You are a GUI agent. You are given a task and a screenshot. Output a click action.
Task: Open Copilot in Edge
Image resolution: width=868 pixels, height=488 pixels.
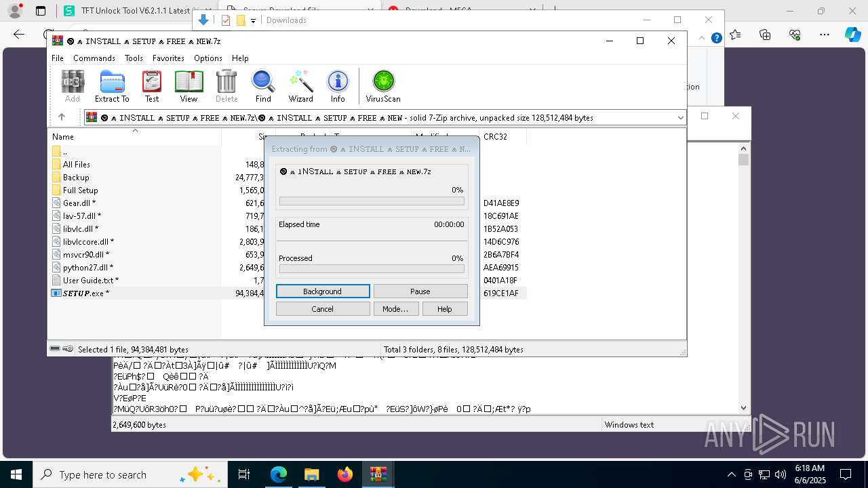tap(852, 35)
